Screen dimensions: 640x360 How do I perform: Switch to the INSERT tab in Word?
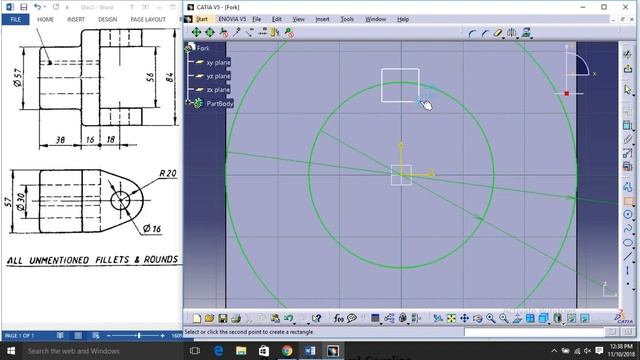coord(76,19)
